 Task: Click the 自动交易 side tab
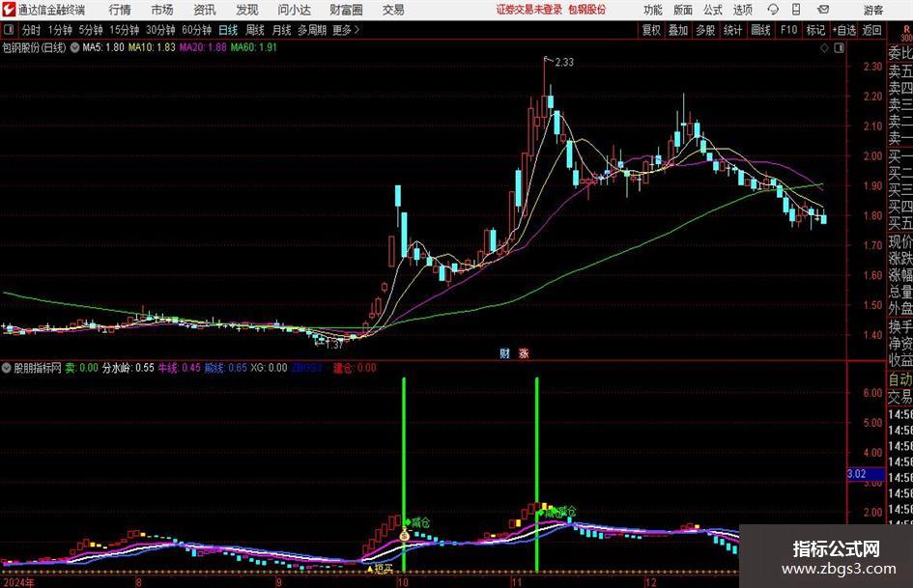900,388
